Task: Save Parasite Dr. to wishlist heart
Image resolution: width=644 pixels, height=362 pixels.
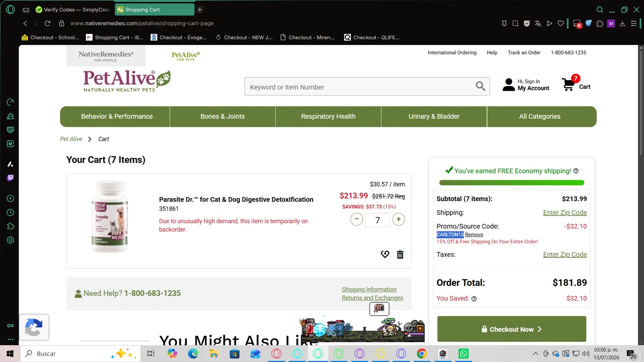Action: pyautogui.click(x=385, y=254)
